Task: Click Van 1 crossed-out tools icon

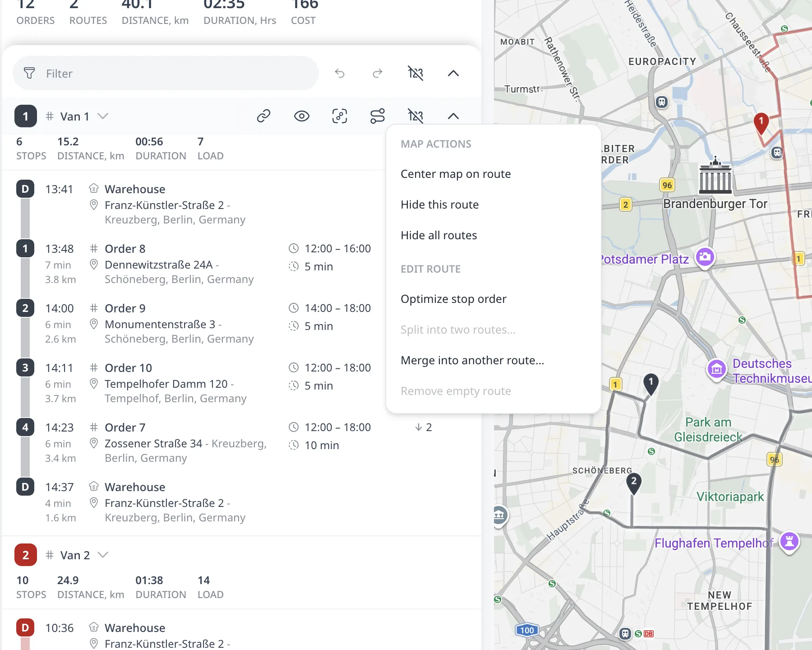Action: coord(415,116)
